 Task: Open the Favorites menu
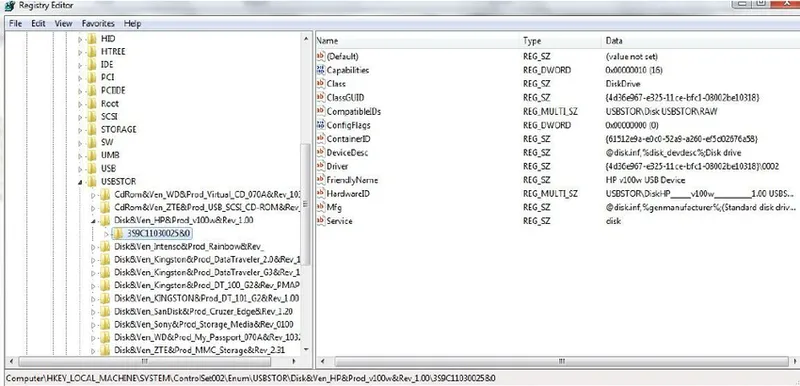[x=98, y=23]
